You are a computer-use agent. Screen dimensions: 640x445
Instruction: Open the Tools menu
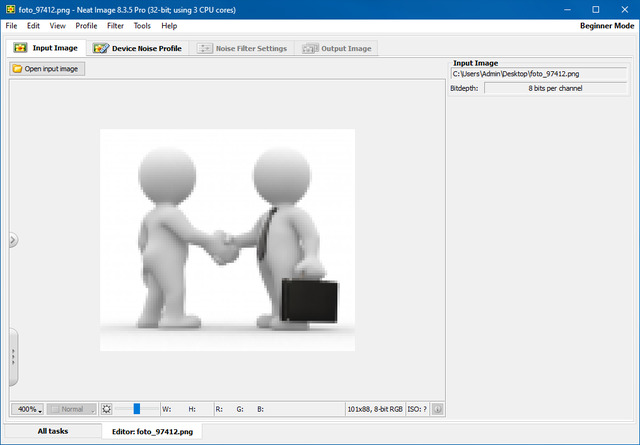click(142, 25)
